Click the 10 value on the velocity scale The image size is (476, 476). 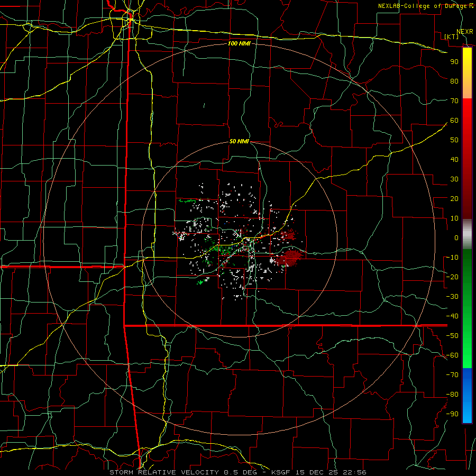pos(454,218)
